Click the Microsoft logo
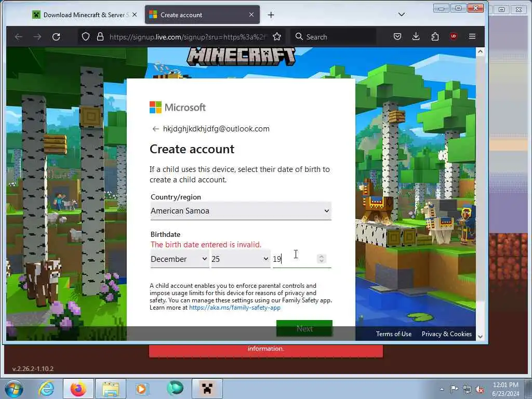The height and width of the screenshot is (399, 532). click(x=178, y=107)
